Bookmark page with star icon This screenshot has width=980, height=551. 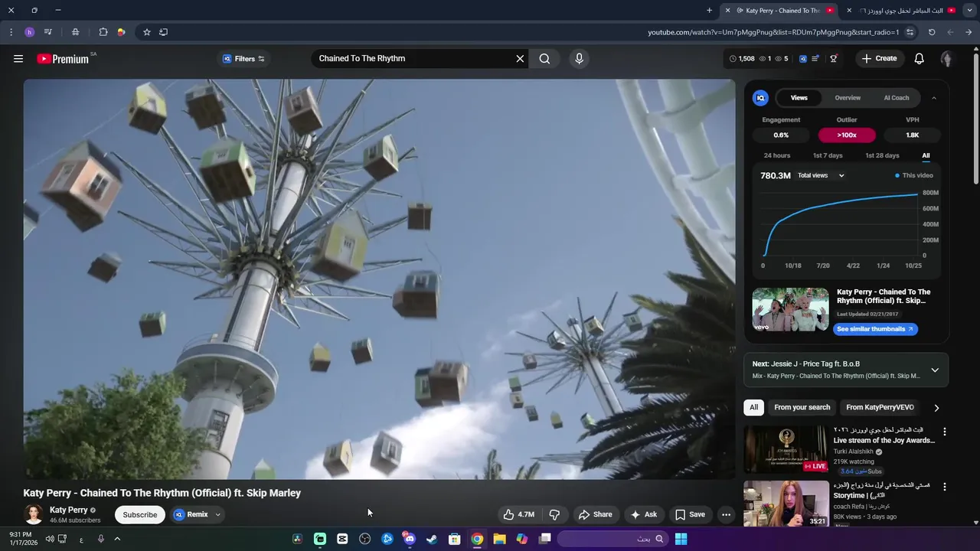coord(147,32)
